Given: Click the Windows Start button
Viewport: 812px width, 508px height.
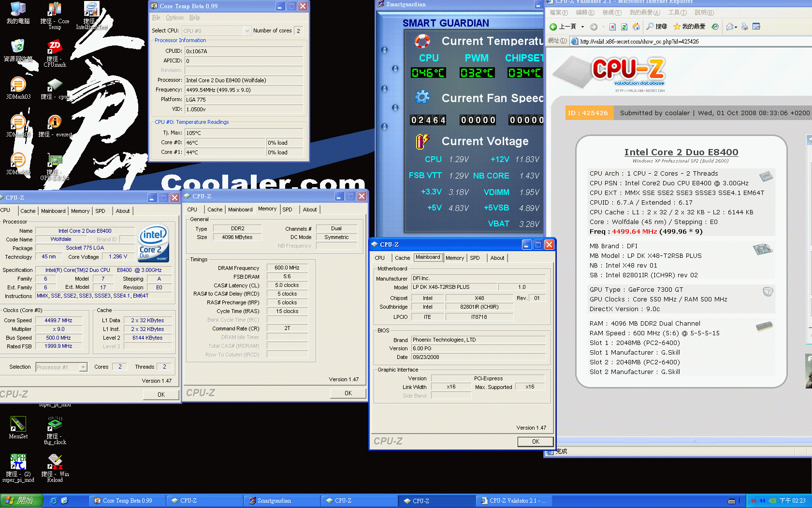Looking at the screenshot, I should tap(22, 501).
